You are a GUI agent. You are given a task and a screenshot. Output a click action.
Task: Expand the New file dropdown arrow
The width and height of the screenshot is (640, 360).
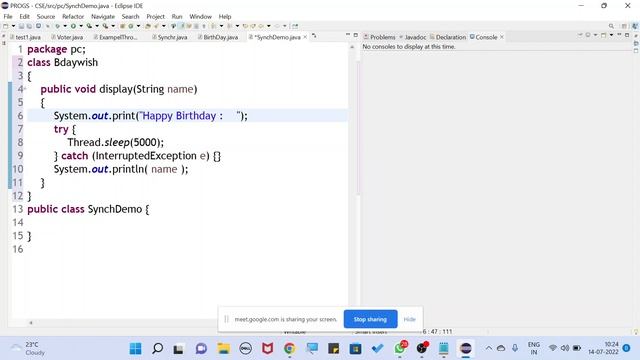(13, 26)
